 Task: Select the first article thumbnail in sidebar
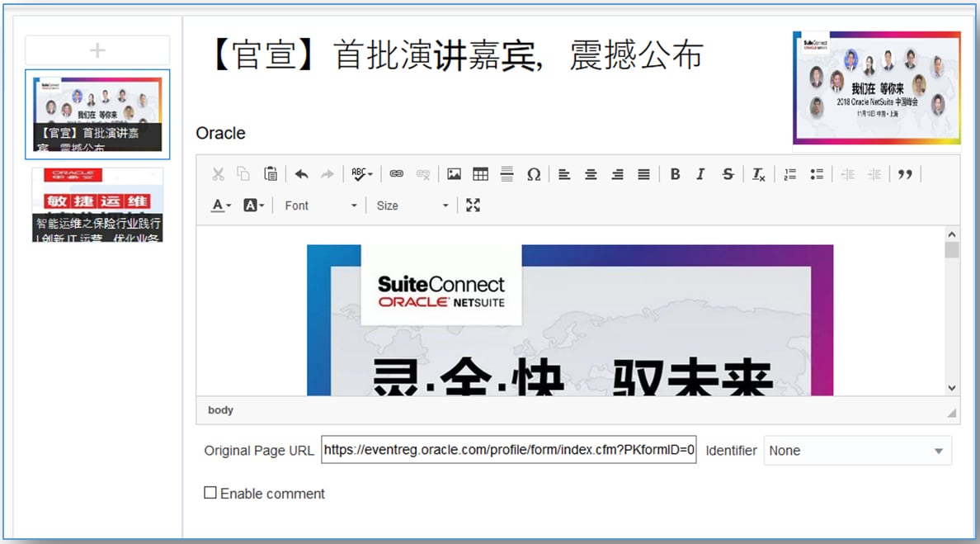tap(97, 115)
